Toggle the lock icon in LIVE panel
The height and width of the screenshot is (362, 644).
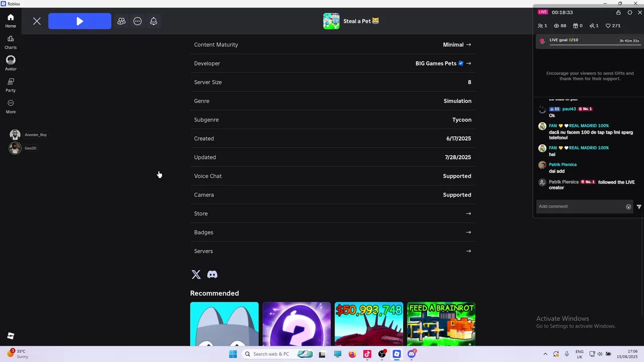tap(618, 13)
